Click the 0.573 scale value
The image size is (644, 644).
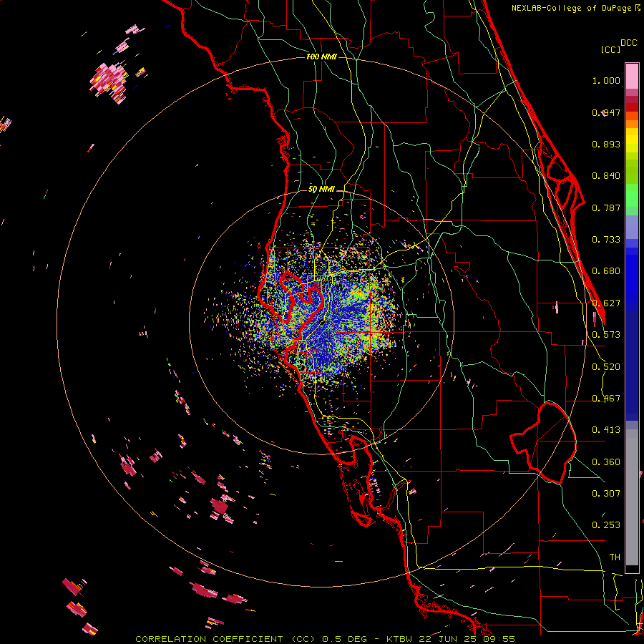pyautogui.click(x=606, y=335)
